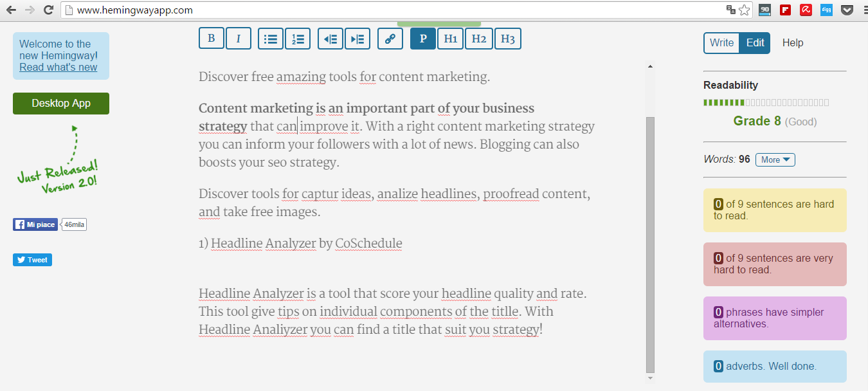The height and width of the screenshot is (391, 868).
Task: Set paragraph style with P button
Action: point(423,39)
